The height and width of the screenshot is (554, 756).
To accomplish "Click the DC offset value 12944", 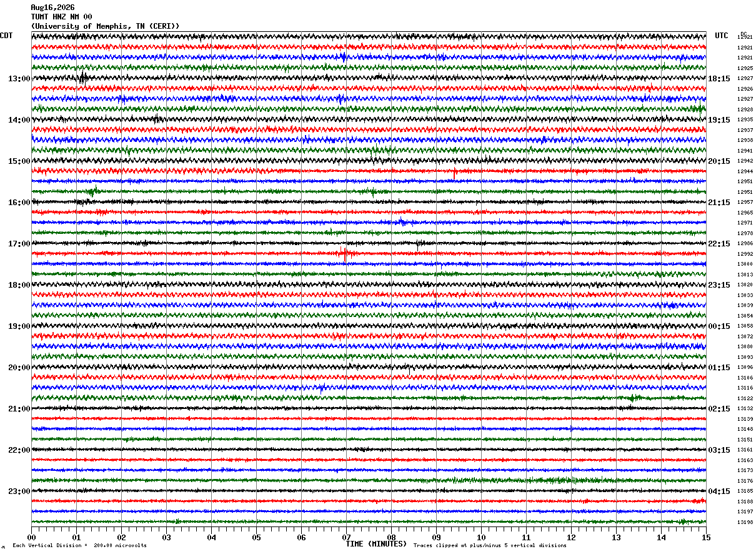I will [745, 171].
